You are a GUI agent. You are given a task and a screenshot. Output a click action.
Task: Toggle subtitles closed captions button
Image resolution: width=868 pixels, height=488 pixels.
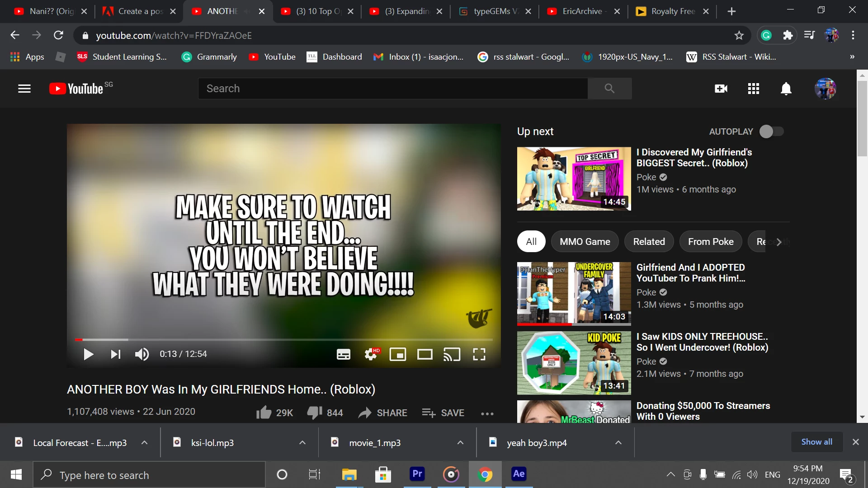point(344,354)
